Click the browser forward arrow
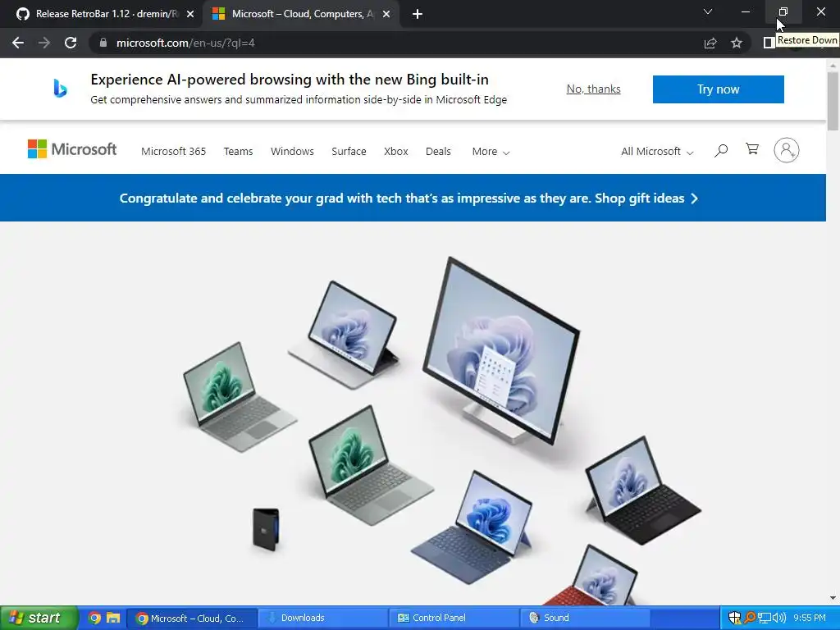The width and height of the screenshot is (840, 630). pos(44,43)
